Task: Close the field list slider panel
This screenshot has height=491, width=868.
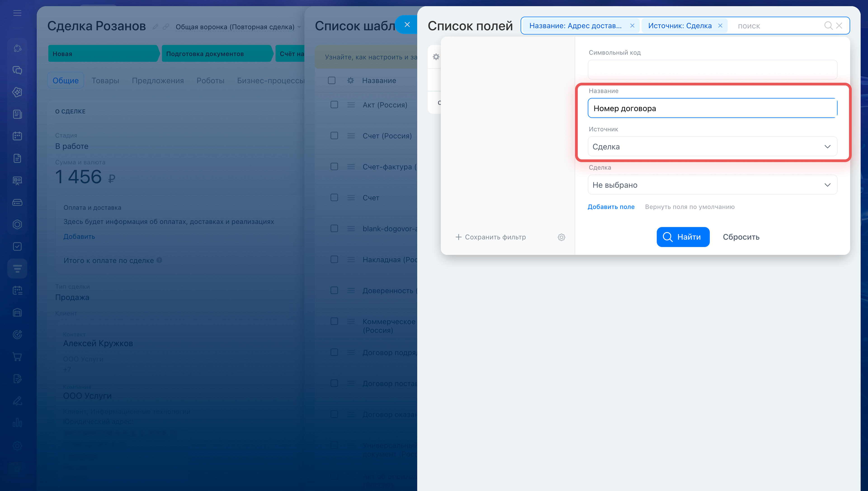Action: tap(407, 25)
